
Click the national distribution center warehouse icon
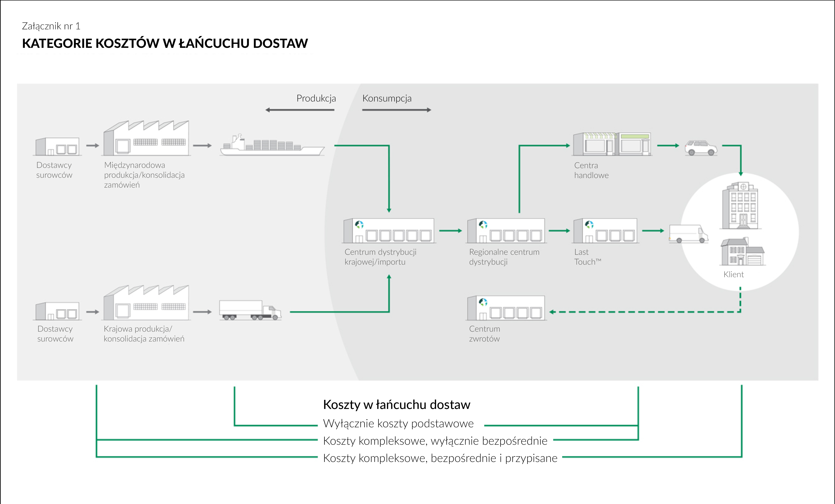point(389,231)
